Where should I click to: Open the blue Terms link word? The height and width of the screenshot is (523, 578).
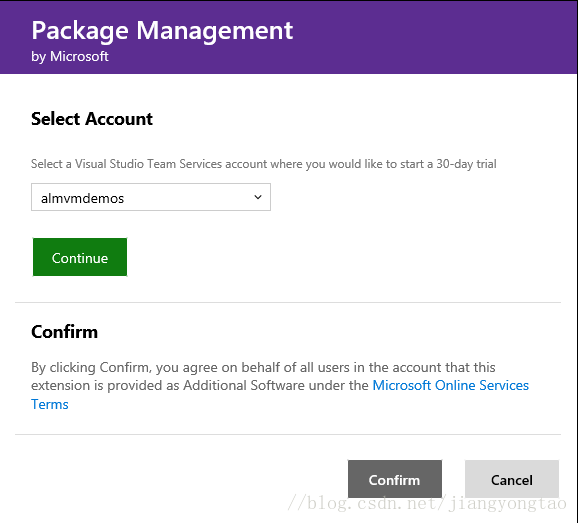50,404
